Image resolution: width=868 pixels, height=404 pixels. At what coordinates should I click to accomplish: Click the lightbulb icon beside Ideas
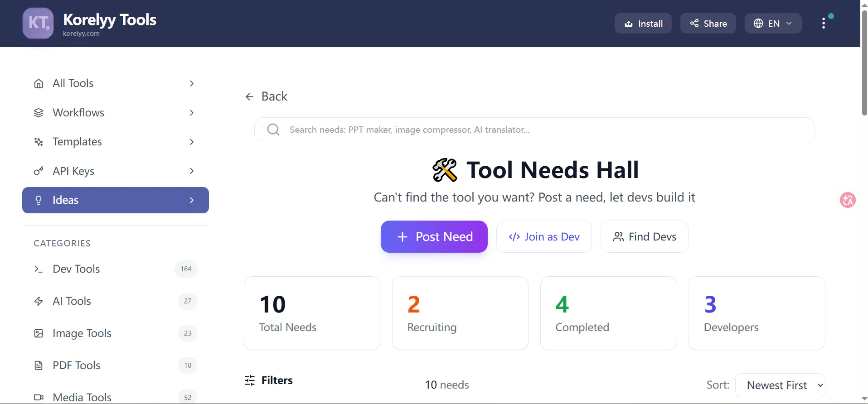click(x=39, y=200)
